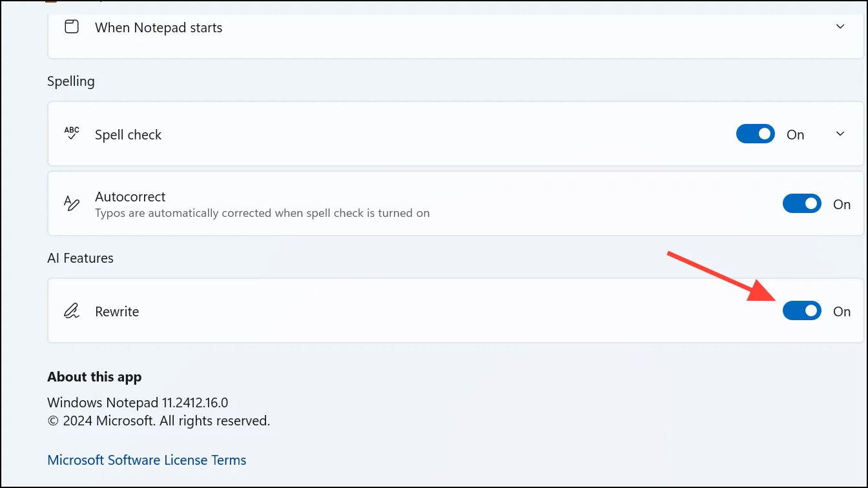Screen dimensions: 868x488
Task: Click the Rewrite pen icon
Action: click(72, 311)
